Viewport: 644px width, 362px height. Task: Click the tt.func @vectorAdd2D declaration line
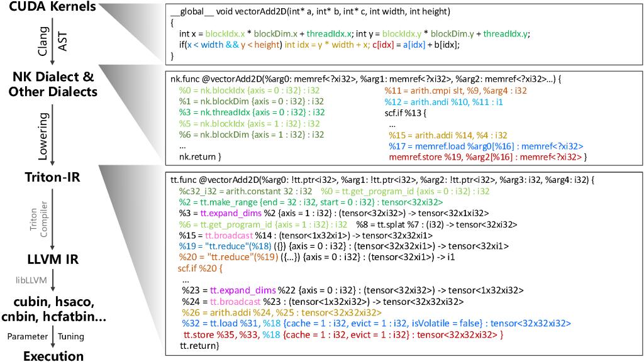click(386, 180)
